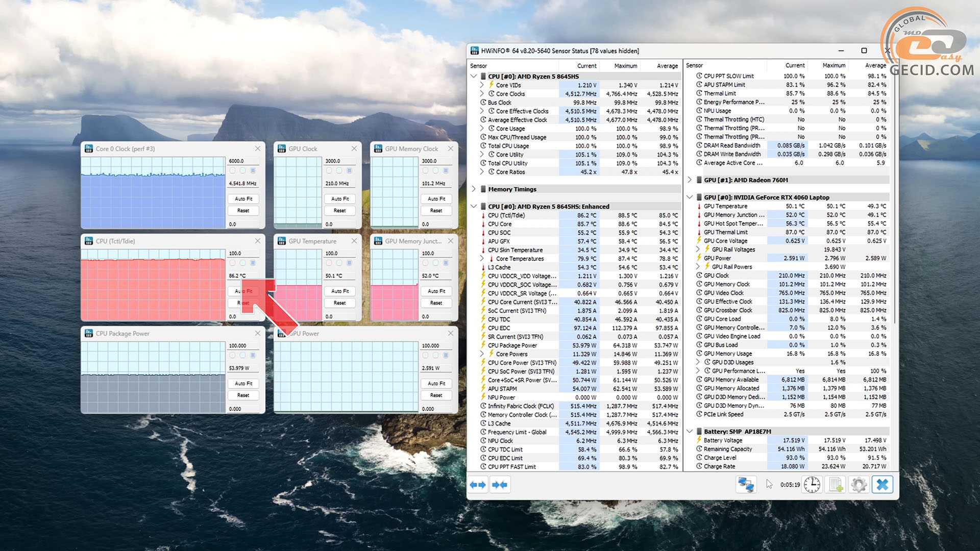The height and width of the screenshot is (551, 980).
Task: Collapse the AMD Ryzen 5 8645HS: Enhanced group
Action: pyautogui.click(x=474, y=207)
